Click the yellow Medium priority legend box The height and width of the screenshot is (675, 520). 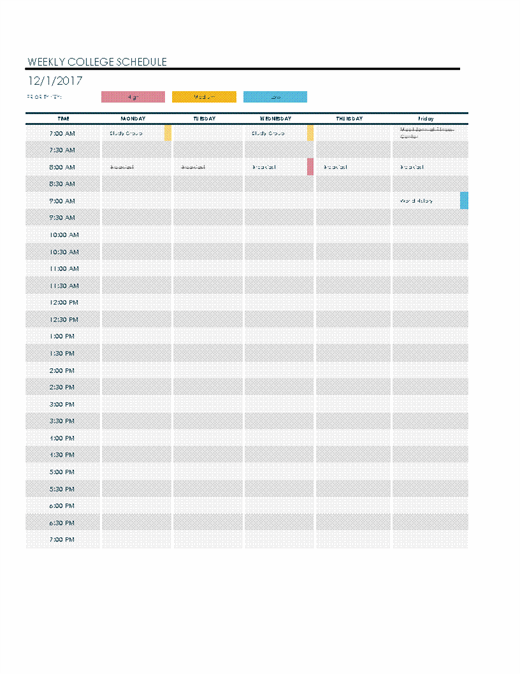(204, 97)
